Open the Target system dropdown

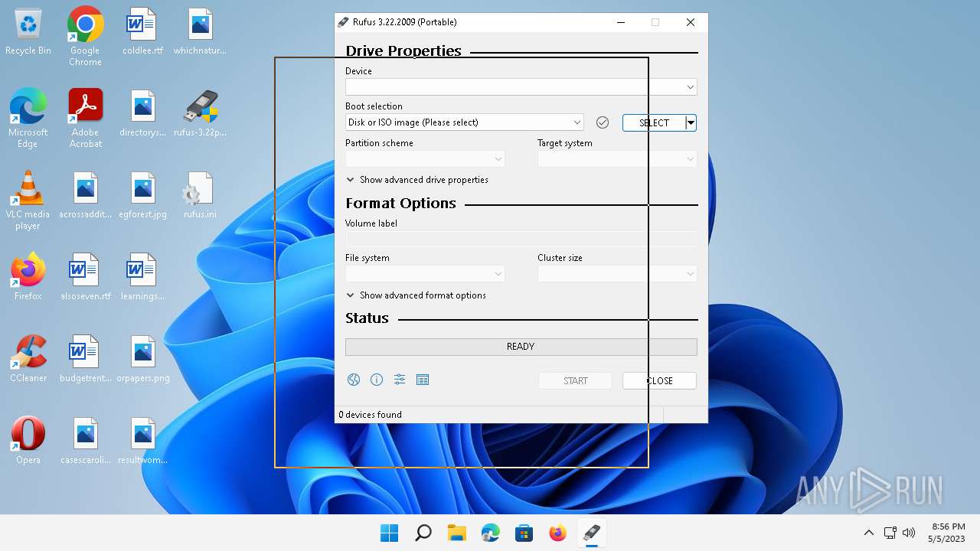(x=617, y=159)
